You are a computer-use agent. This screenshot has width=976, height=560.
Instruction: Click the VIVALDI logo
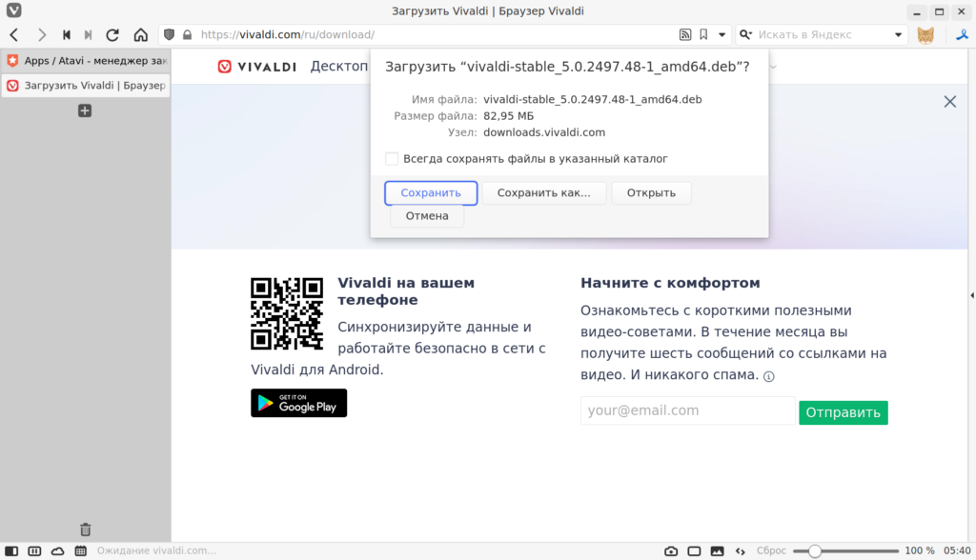pos(257,67)
